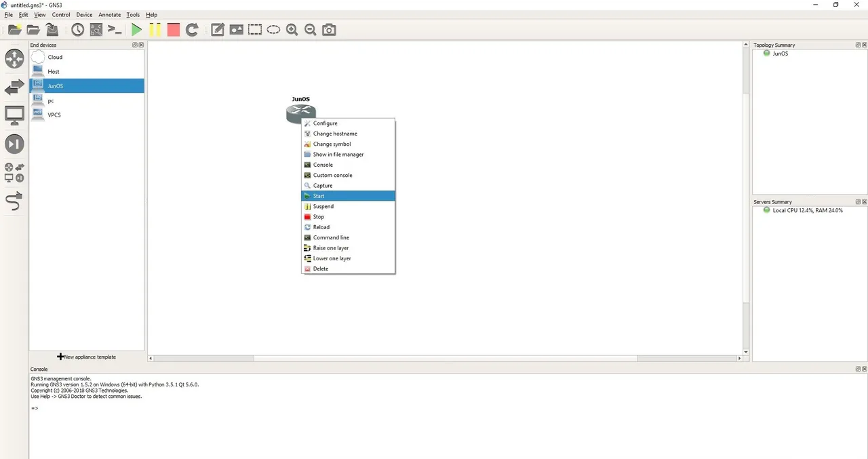Open the Control menu
This screenshot has width=868, height=459.
61,15
